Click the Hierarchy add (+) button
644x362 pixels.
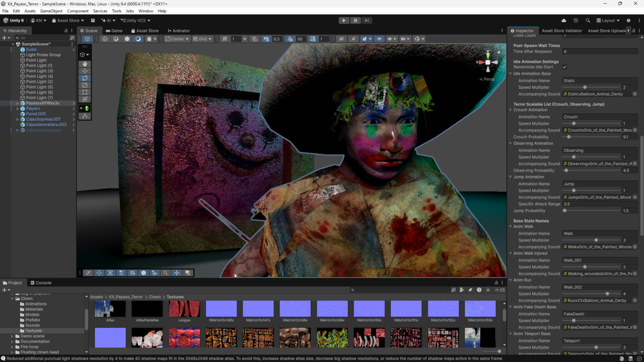click(x=5, y=38)
